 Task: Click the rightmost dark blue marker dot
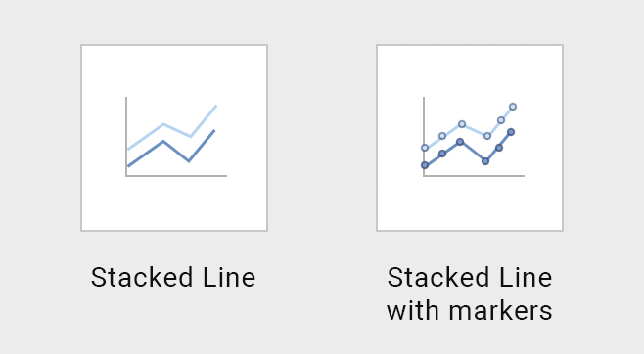pos(511,132)
